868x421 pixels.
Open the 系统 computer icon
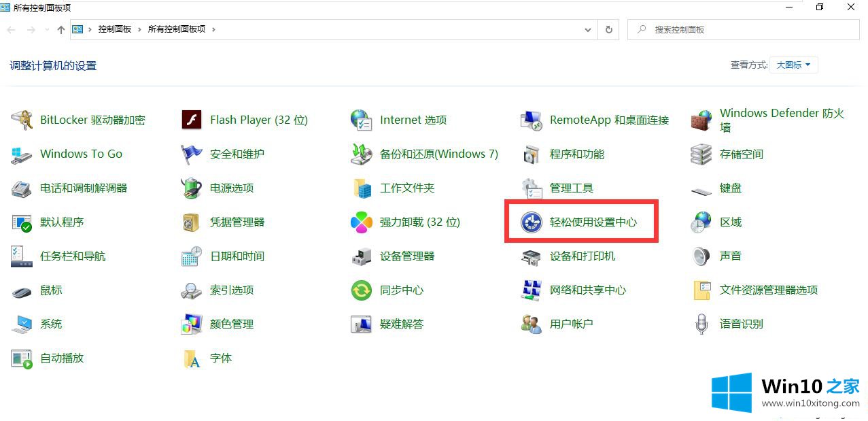coord(22,324)
